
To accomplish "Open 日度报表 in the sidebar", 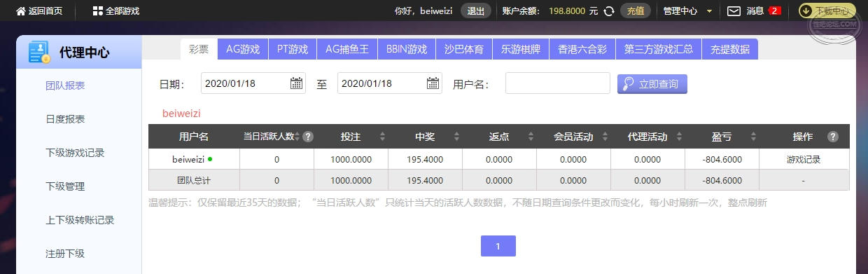I will pos(65,119).
